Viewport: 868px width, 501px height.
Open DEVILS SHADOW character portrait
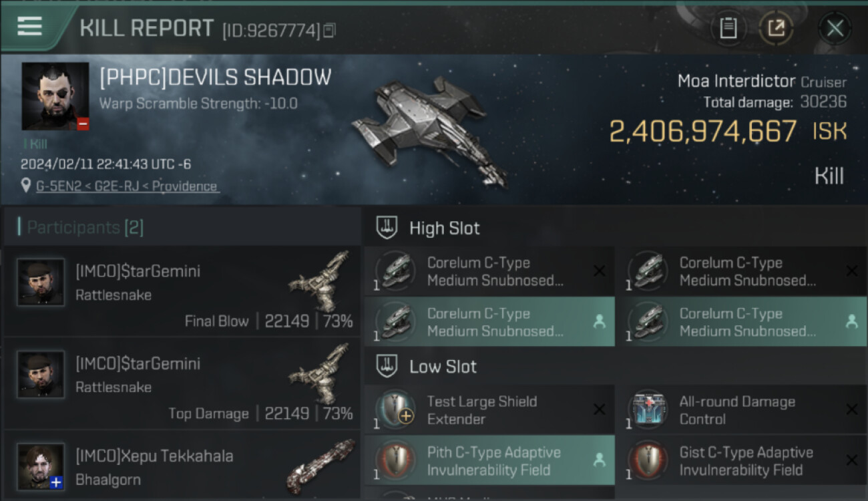pos(55,97)
